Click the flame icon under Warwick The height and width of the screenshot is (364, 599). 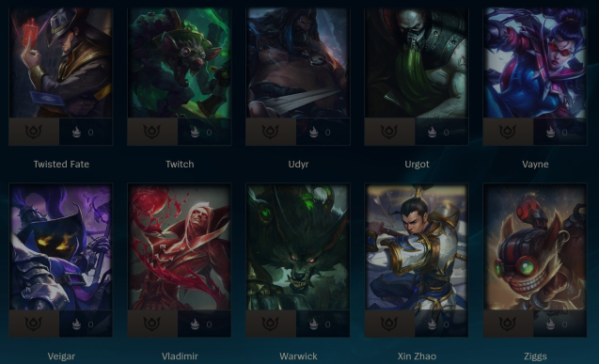tap(314, 324)
